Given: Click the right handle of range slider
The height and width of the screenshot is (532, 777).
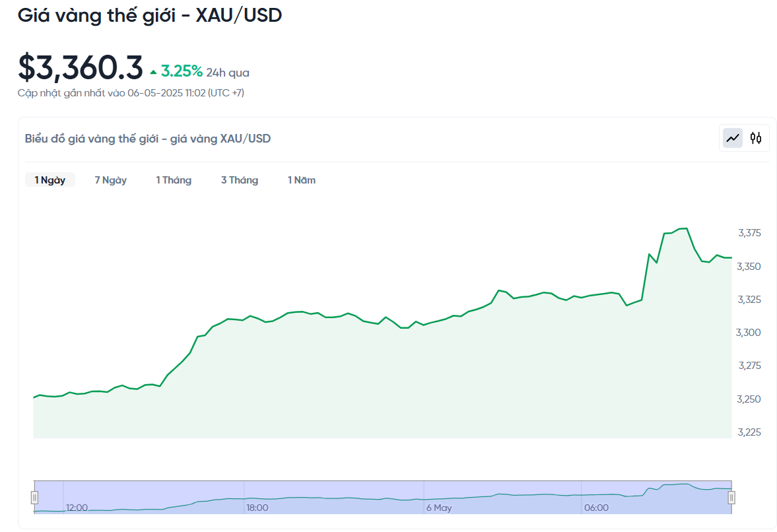Looking at the screenshot, I should [x=731, y=498].
